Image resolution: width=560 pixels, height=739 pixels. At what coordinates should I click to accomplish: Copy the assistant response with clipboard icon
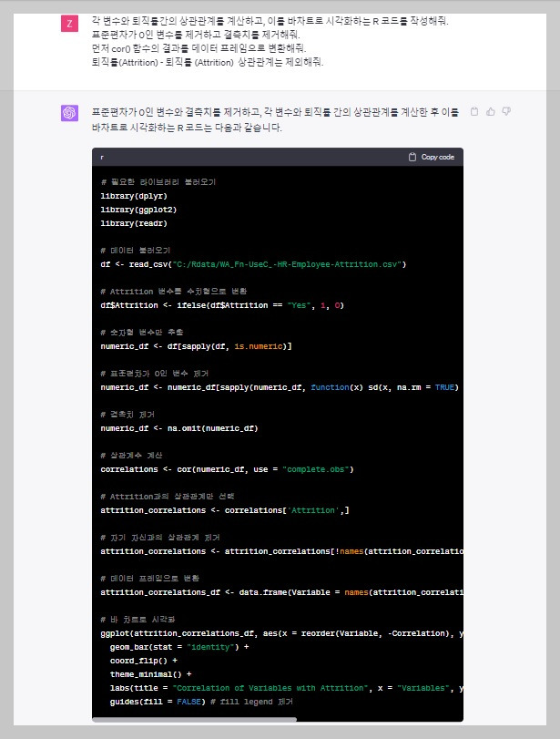[x=474, y=112]
